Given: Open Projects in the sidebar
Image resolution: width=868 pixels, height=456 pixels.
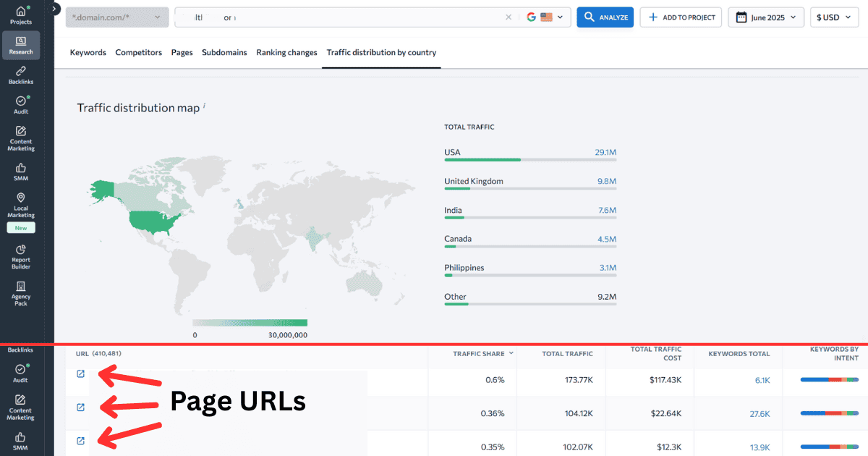Looking at the screenshot, I should 21,14.
